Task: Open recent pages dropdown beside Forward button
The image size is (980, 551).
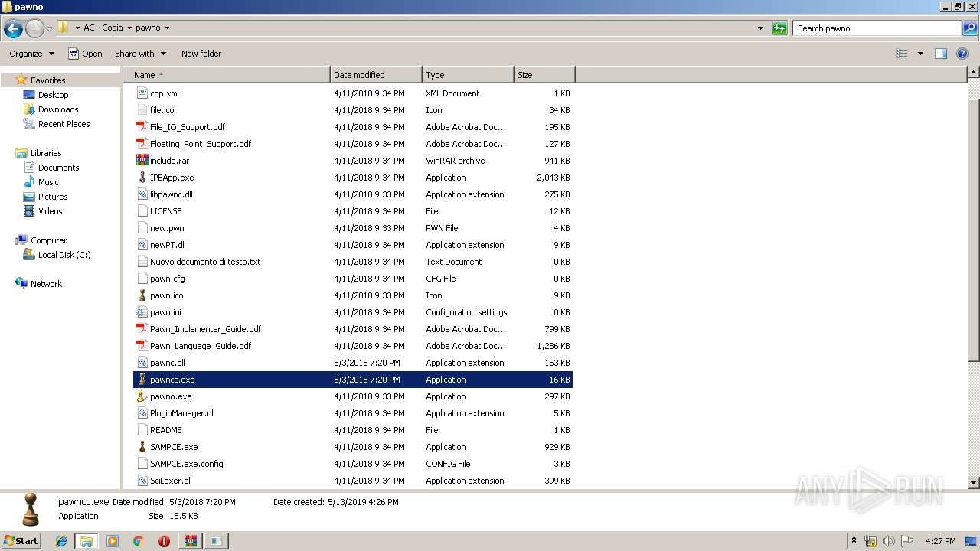Action: click(49, 29)
